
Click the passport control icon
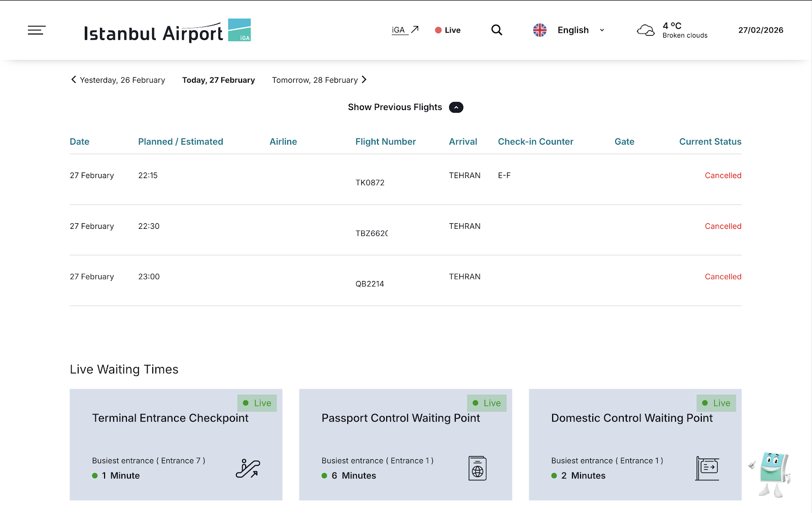[478, 468]
